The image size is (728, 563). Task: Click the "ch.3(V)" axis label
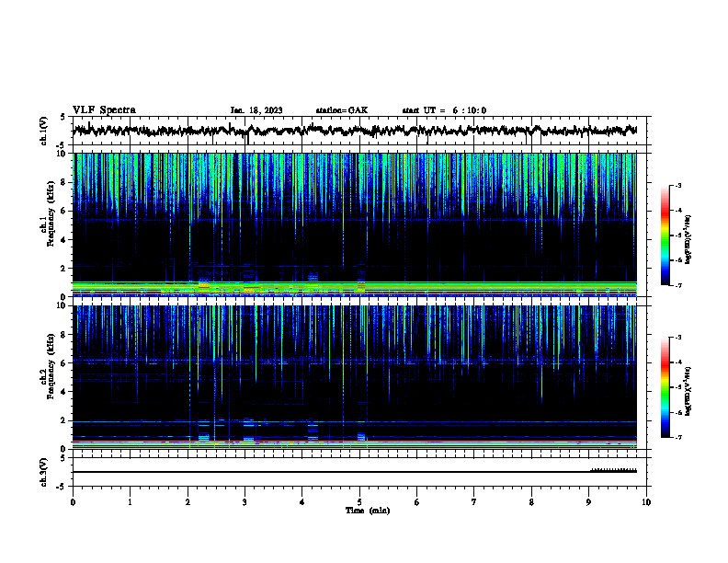coord(44,472)
